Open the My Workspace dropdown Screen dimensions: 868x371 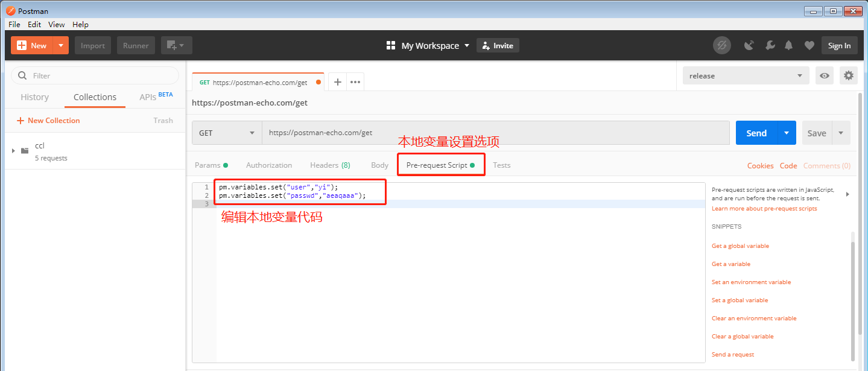[x=428, y=46]
